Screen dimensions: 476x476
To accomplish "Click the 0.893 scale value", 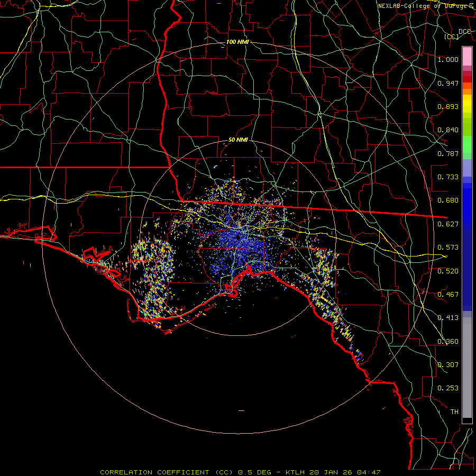I will click(448, 106).
